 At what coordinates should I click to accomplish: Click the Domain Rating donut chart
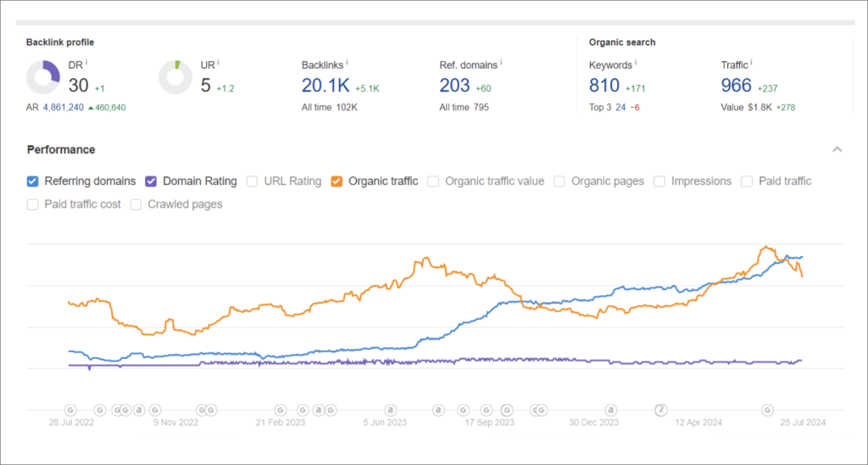[43, 77]
